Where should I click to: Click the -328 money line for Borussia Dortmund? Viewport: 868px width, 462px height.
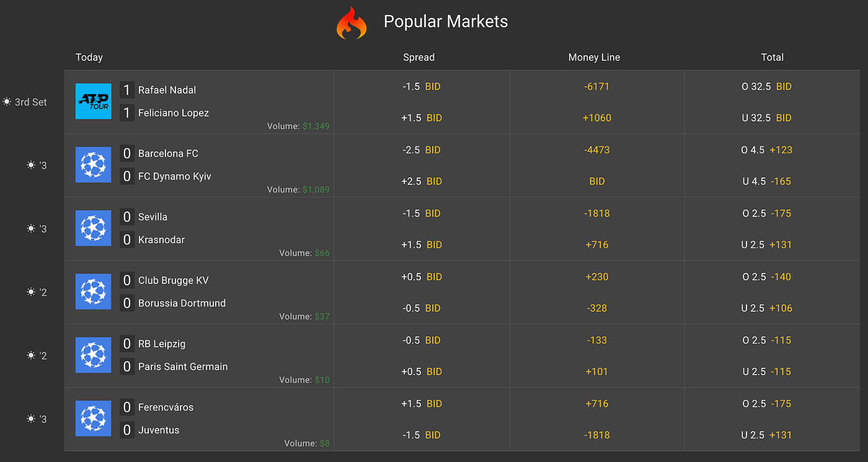[597, 308]
